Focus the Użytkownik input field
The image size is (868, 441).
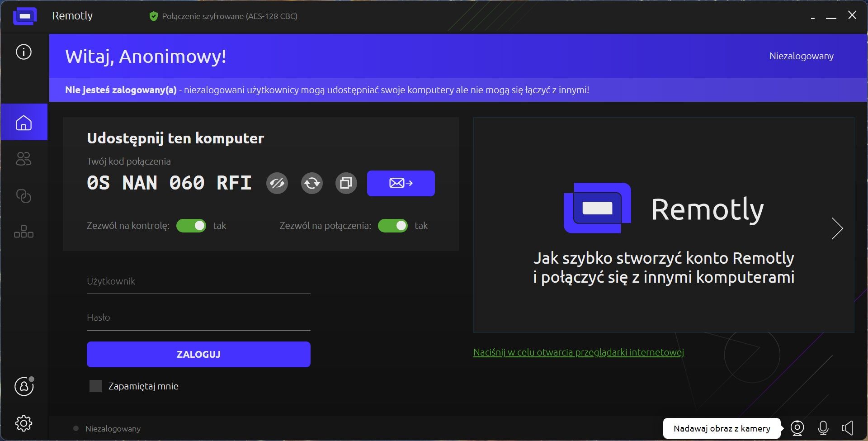pos(198,282)
